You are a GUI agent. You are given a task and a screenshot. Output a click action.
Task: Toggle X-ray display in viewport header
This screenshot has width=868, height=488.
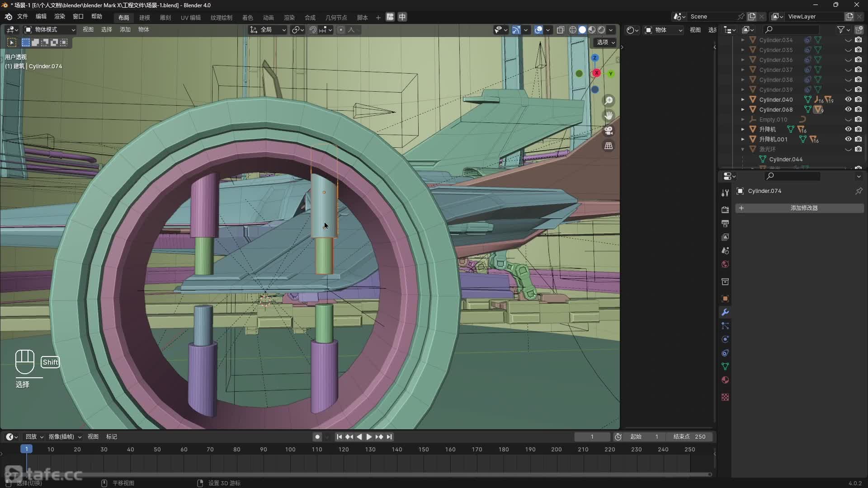pos(560,30)
